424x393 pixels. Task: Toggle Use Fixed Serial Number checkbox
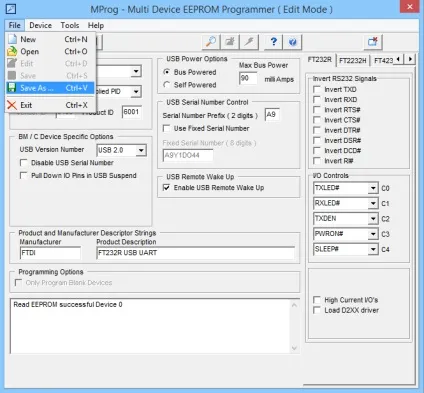166,128
